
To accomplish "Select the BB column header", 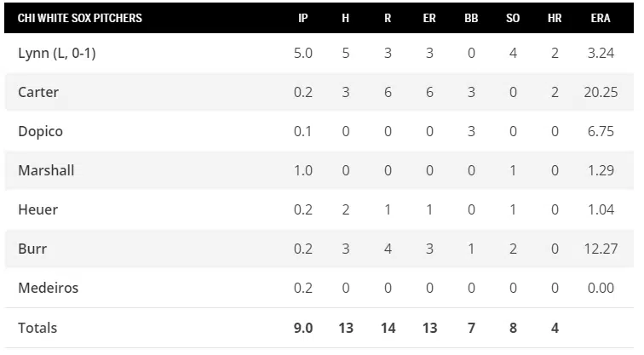I will pos(471,18).
